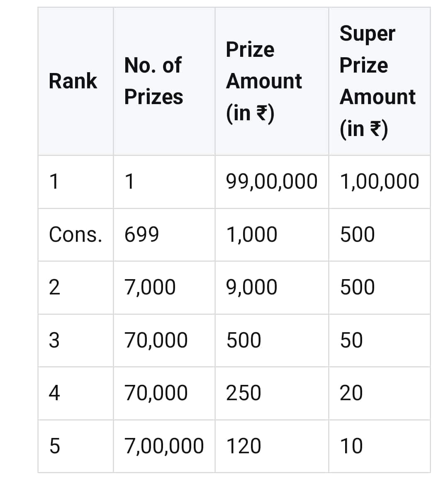The width and height of the screenshot is (448, 484).
Task: Select the Super Prize Amount header
Action: tap(380, 81)
